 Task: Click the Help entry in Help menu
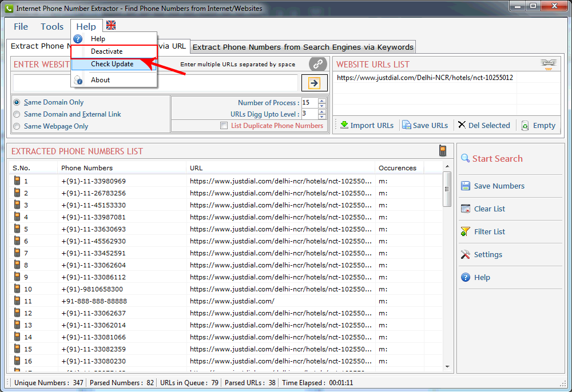coord(114,39)
